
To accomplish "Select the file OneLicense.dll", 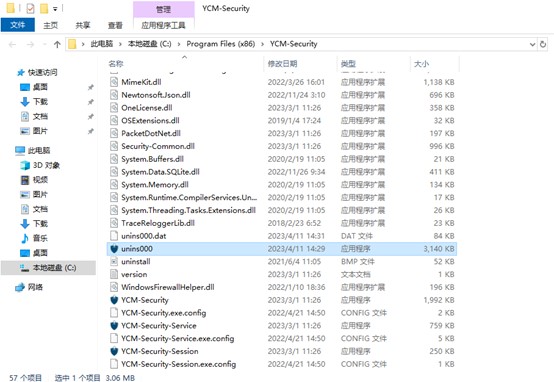I will [x=282, y=108].
